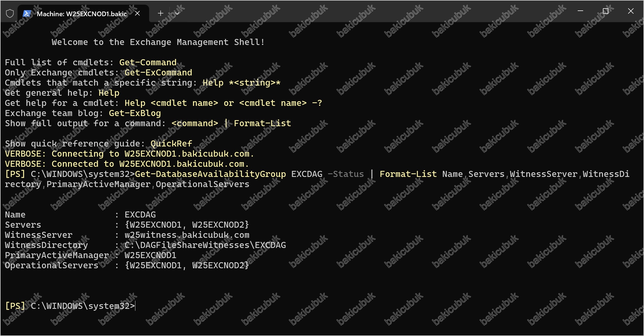Click the Get-ExBlog text
The height and width of the screenshot is (336, 644).
pyautogui.click(x=135, y=113)
